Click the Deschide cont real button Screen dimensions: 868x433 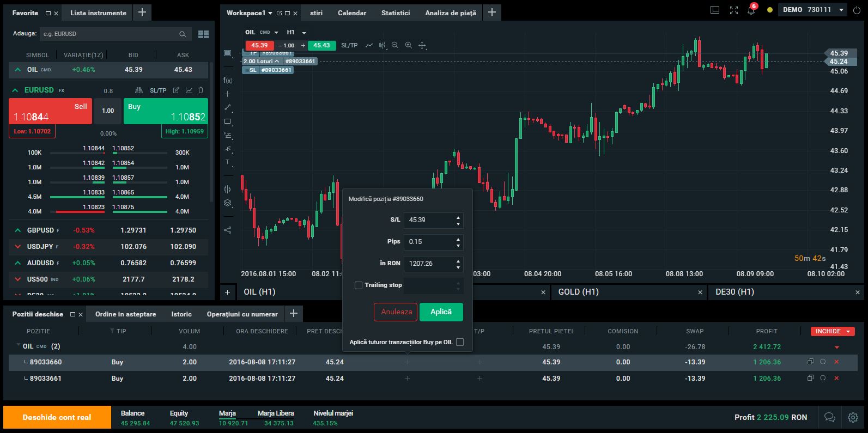[x=57, y=417]
